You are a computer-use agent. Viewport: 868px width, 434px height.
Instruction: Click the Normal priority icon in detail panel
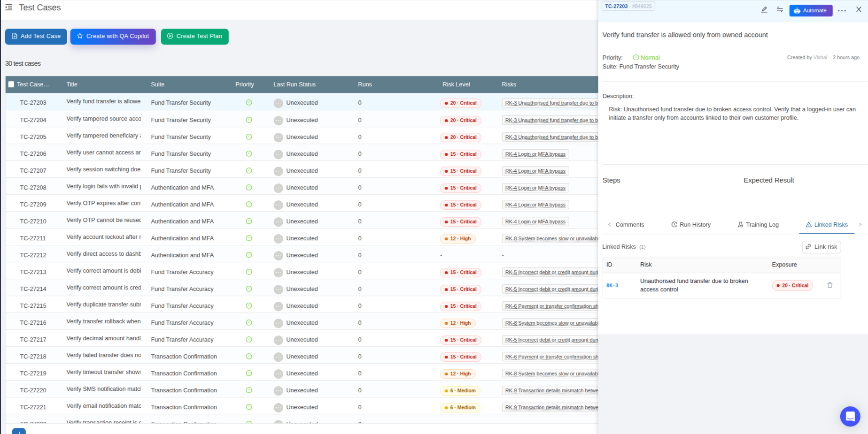click(x=636, y=57)
